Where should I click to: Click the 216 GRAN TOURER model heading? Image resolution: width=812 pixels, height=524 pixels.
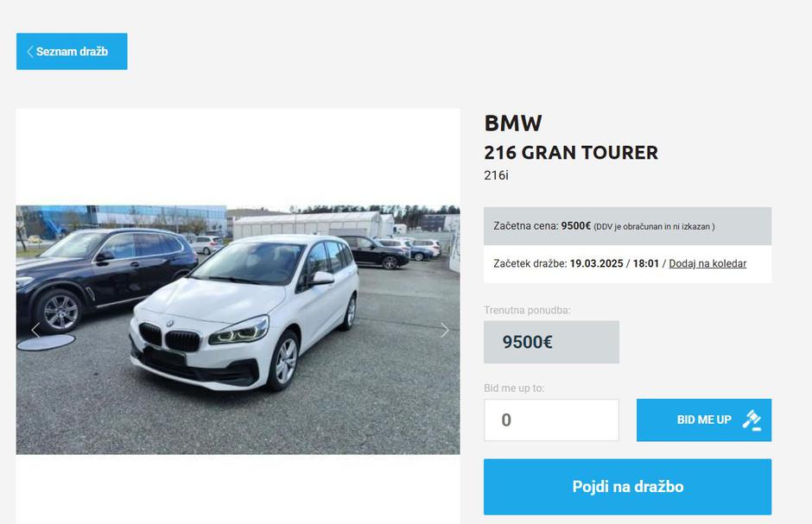[x=571, y=153]
